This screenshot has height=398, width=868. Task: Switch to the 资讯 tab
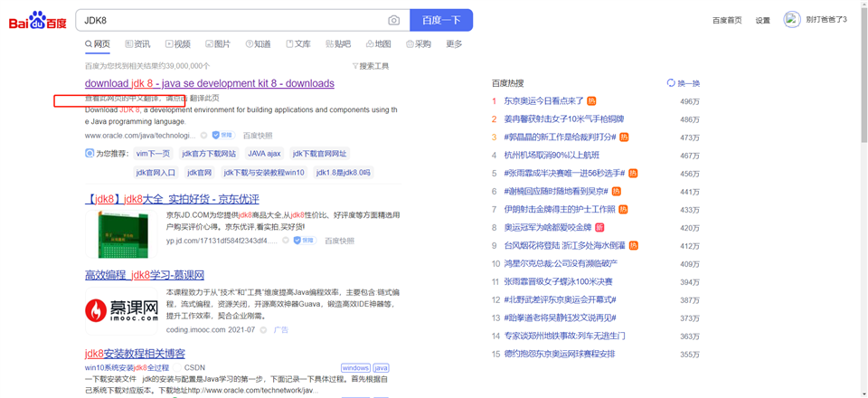point(137,44)
